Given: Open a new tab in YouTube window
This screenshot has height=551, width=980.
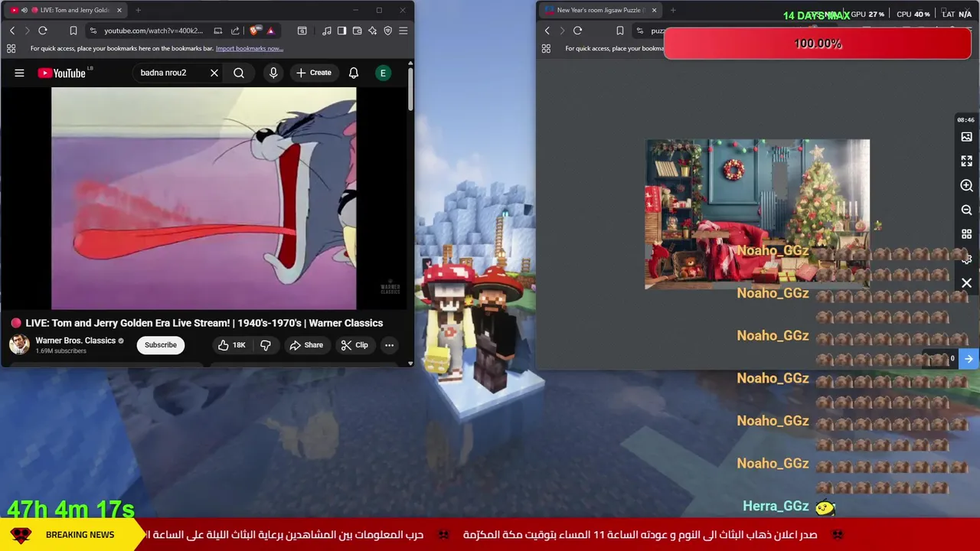Looking at the screenshot, I should pyautogui.click(x=139, y=10).
